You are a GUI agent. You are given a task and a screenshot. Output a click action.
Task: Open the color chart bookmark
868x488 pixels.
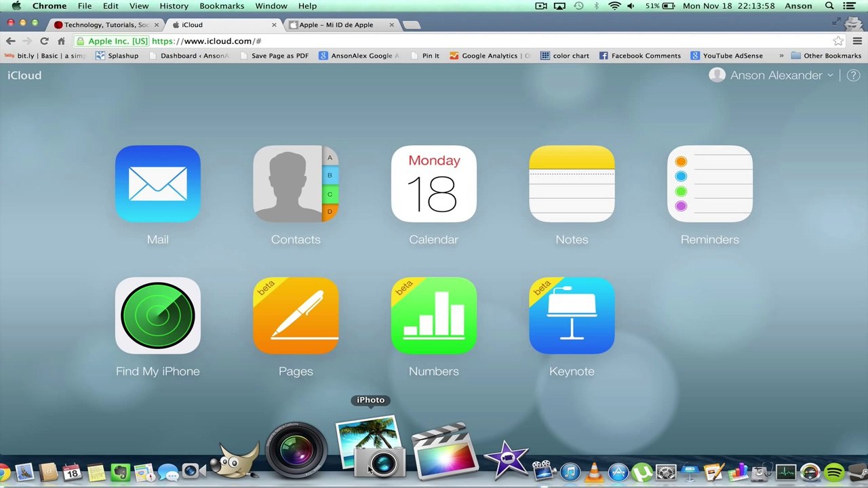point(565,56)
